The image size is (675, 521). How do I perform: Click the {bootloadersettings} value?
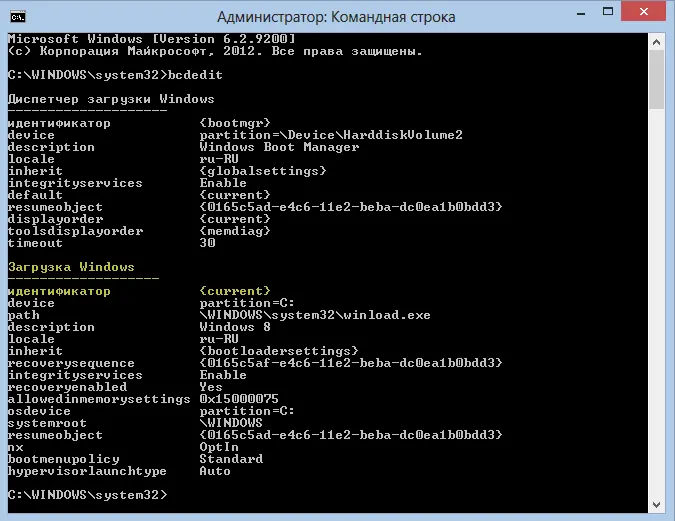[279, 351]
